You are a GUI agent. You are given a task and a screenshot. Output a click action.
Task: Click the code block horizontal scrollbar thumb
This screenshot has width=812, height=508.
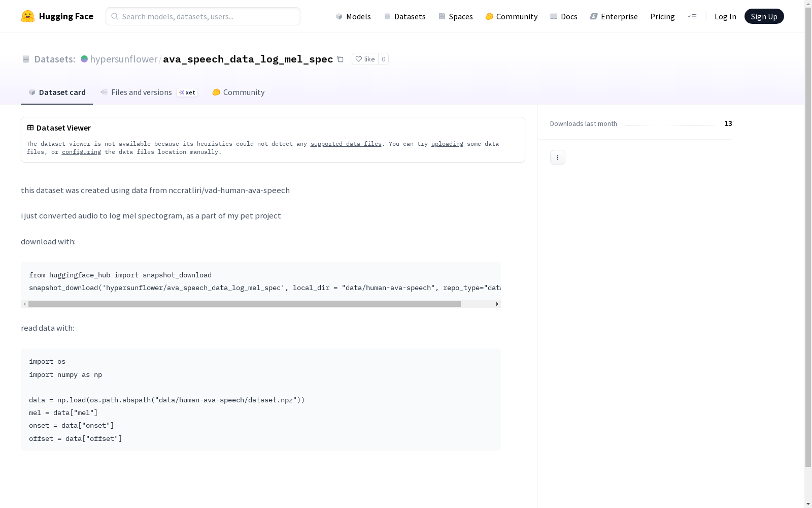tap(245, 304)
